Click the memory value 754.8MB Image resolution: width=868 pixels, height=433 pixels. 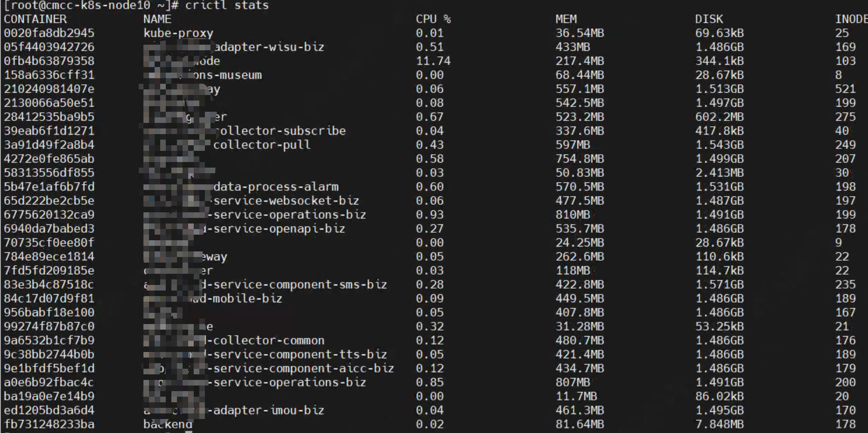tap(580, 159)
